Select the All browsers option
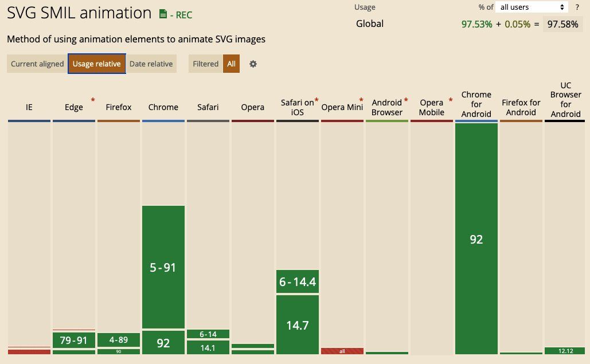The height and width of the screenshot is (364, 590). point(232,64)
